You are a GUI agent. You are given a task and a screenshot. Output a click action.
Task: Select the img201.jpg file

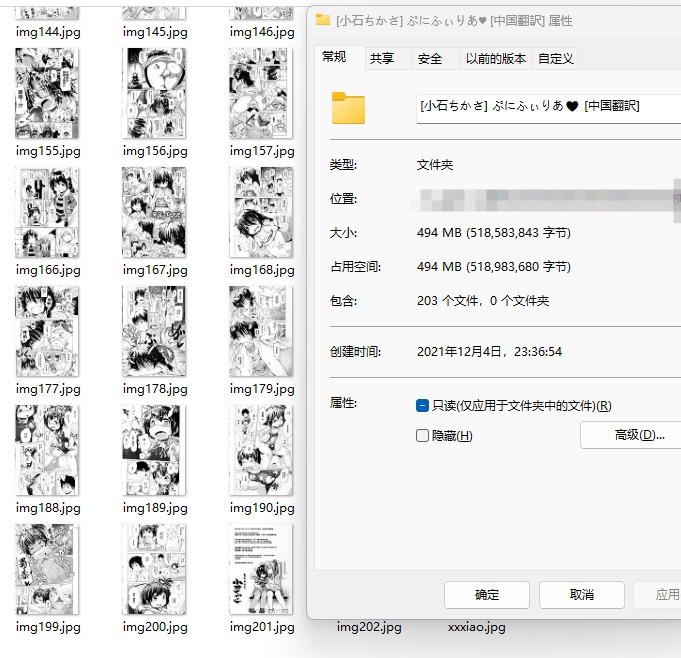[x=261, y=570]
